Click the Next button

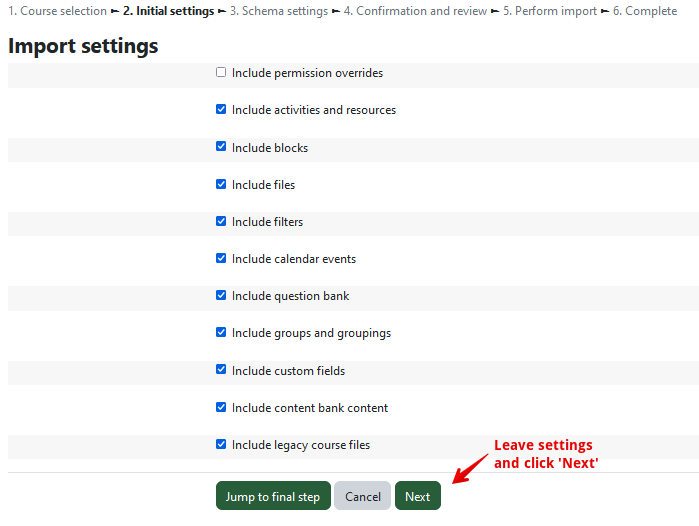click(x=417, y=497)
